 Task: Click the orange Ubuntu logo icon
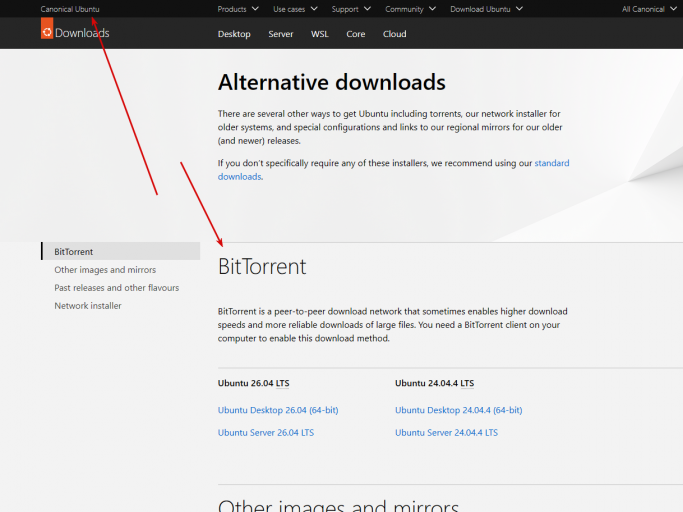pos(47,29)
